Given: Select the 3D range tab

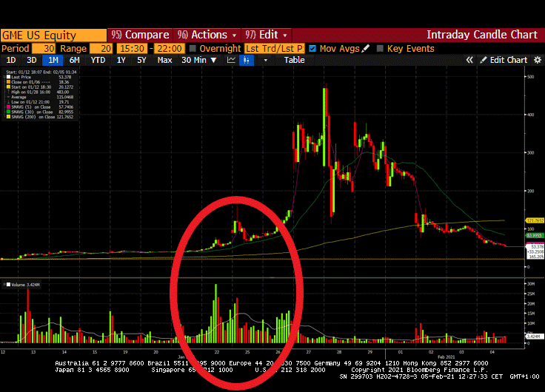Looking at the screenshot, I should 32,60.
